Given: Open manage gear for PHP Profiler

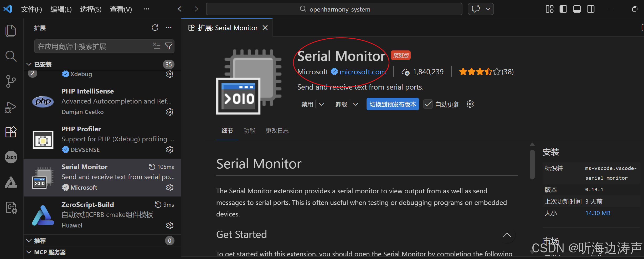Looking at the screenshot, I should 170,150.
